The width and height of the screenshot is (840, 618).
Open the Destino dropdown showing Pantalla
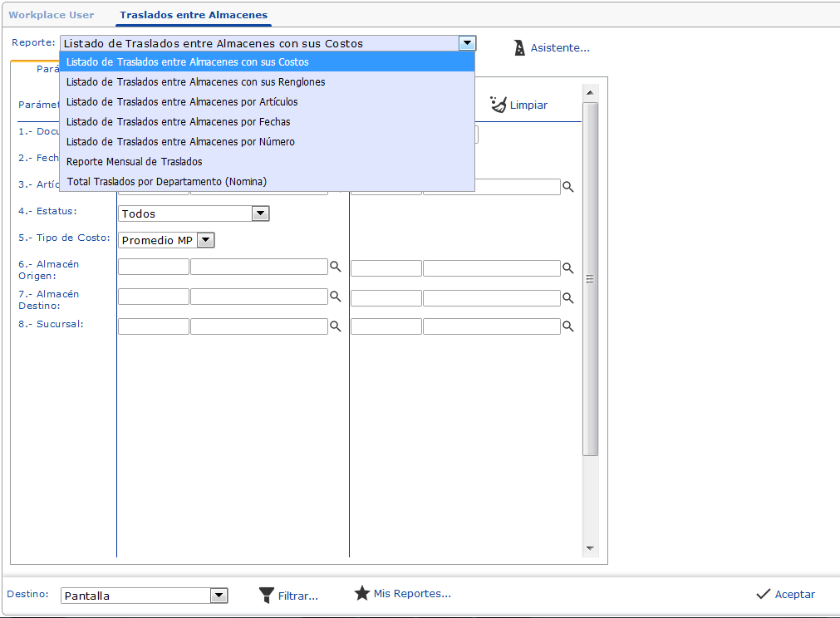pos(219,595)
